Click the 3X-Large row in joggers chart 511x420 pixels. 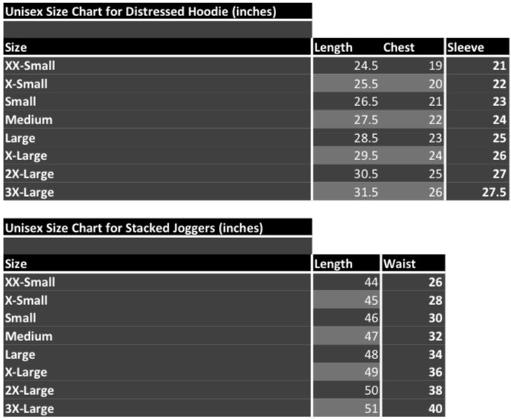point(30,408)
